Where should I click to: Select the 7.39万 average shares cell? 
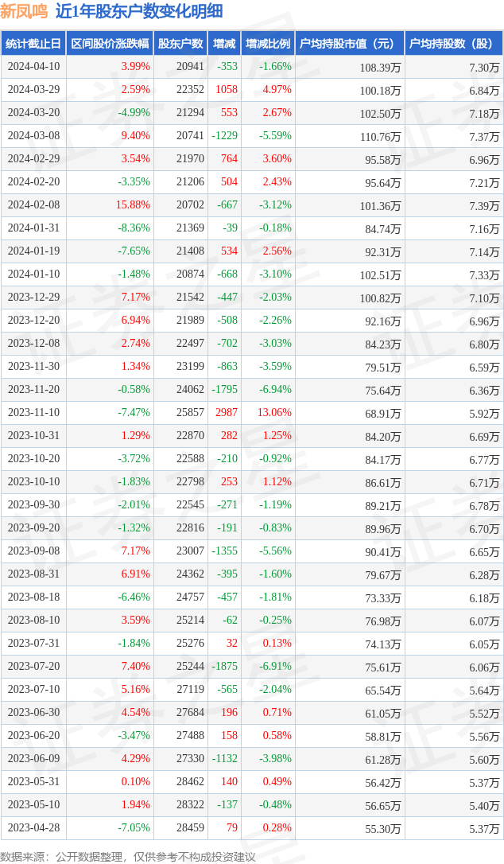coord(484,205)
